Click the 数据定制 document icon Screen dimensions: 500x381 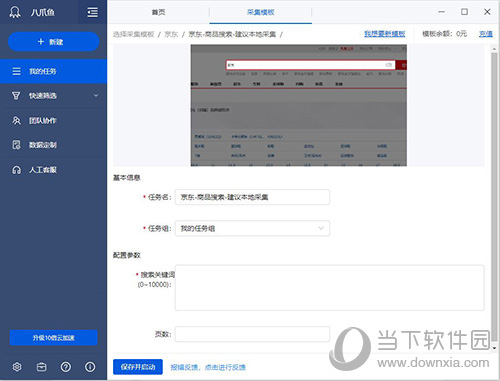coord(16,145)
